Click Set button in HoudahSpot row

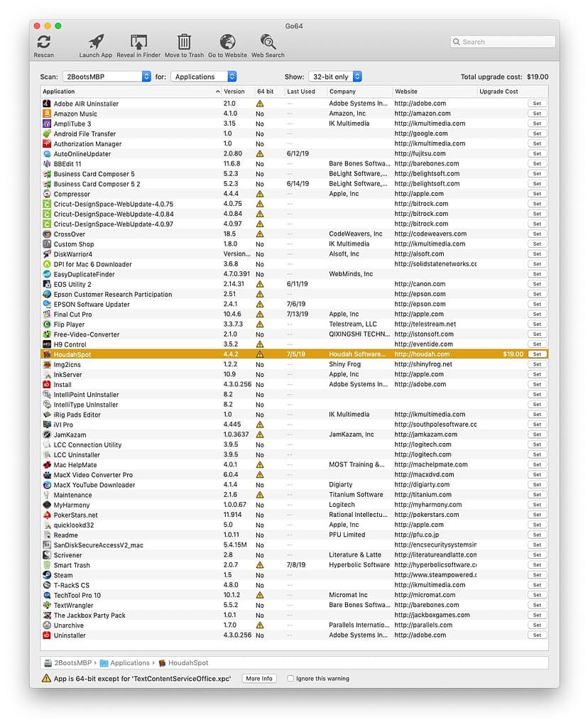tap(537, 354)
